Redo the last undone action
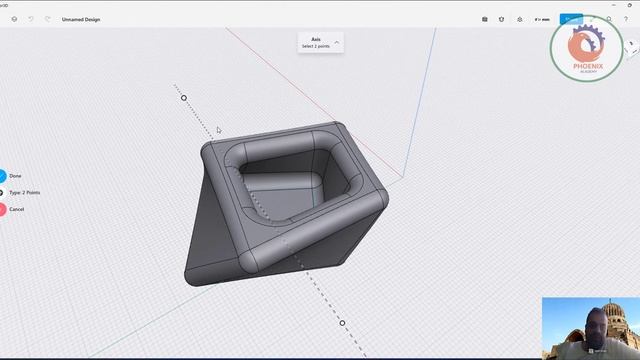 coord(48,19)
